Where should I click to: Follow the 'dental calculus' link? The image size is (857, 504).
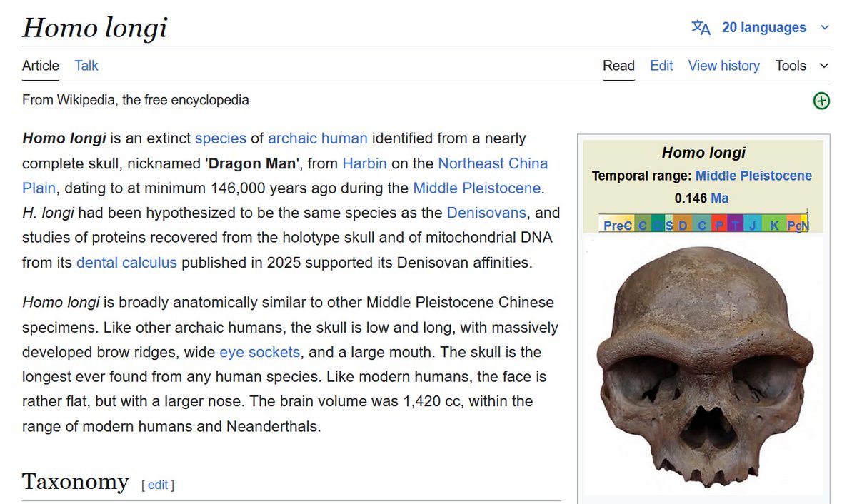click(x=126, y=262)
